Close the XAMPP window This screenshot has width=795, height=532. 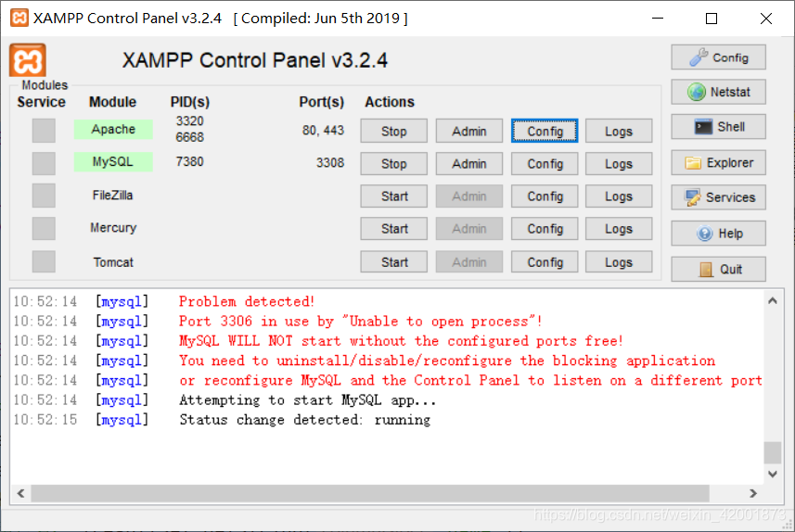coord(766,19)
